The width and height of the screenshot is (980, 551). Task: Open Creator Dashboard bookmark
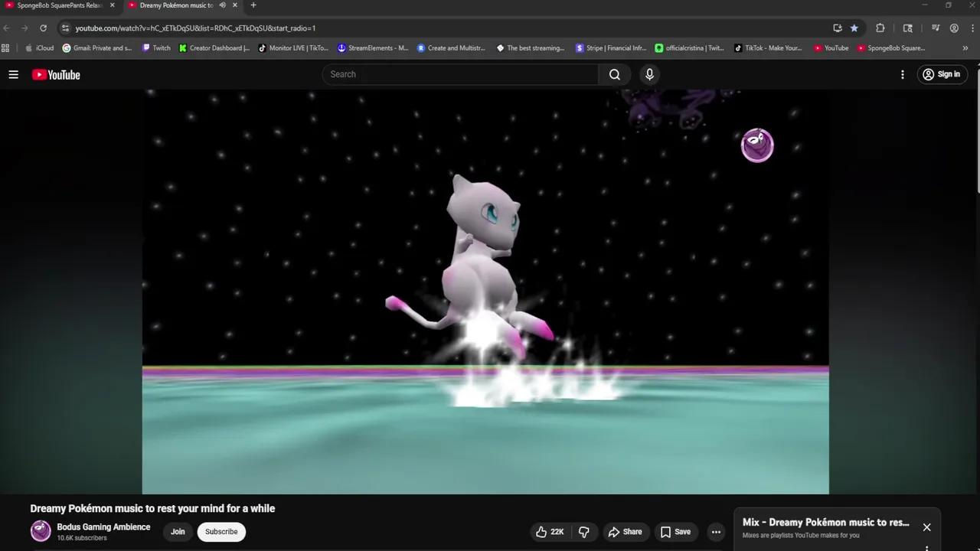tap(214, 48)
